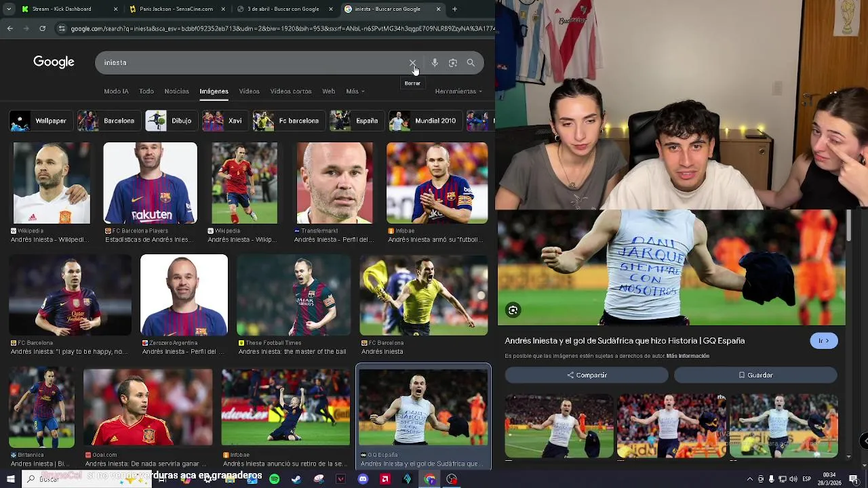Open a new browser tab with plus

point(454,9)
